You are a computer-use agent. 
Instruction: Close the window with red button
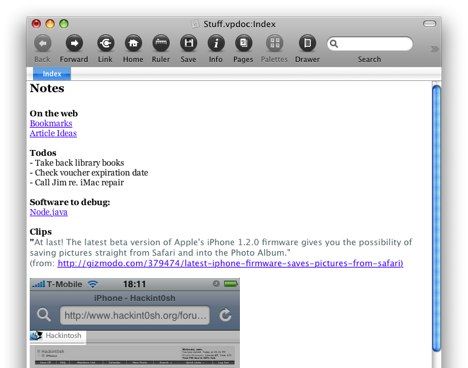click(x=36, y=24)
